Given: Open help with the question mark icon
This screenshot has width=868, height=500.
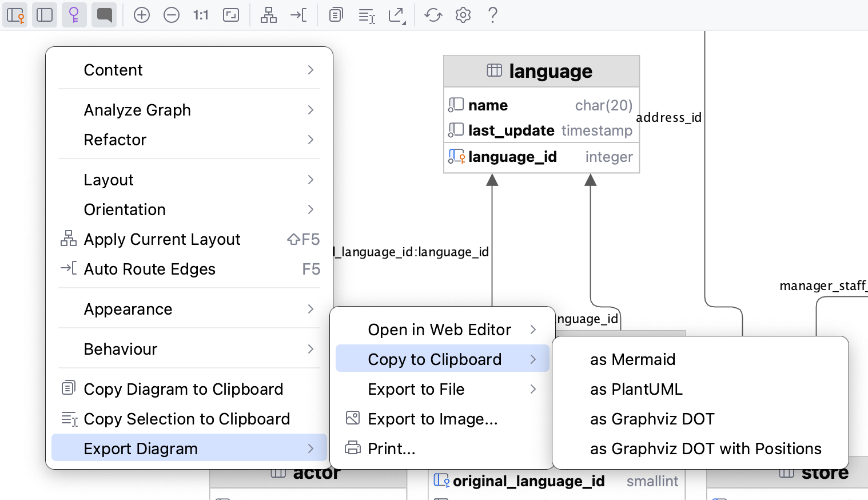Looking at the screenshot, I should click(492, 15).
